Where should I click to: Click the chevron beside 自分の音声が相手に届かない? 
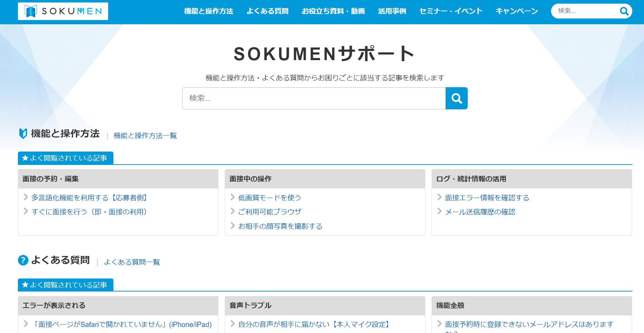pos(232,324)
